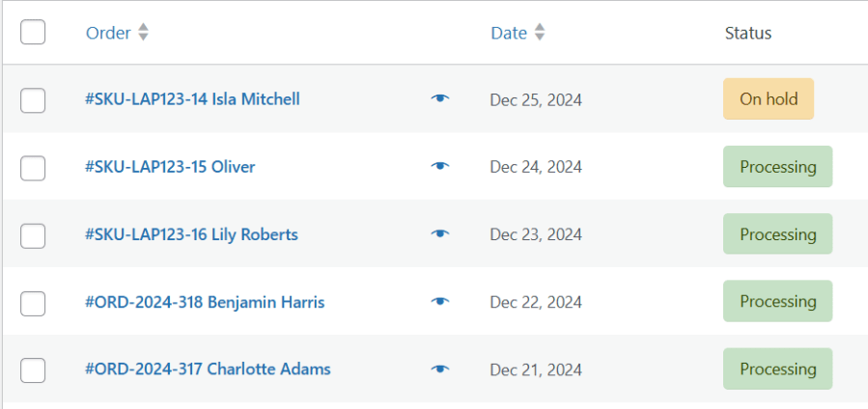Check the box for Isla Mitchell order

33,99
